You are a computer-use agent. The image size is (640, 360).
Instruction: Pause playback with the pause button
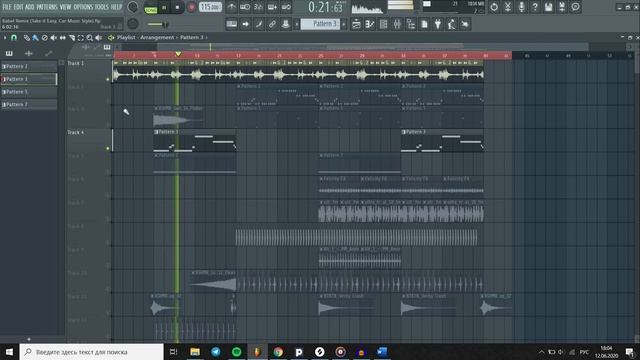(164, 7)
